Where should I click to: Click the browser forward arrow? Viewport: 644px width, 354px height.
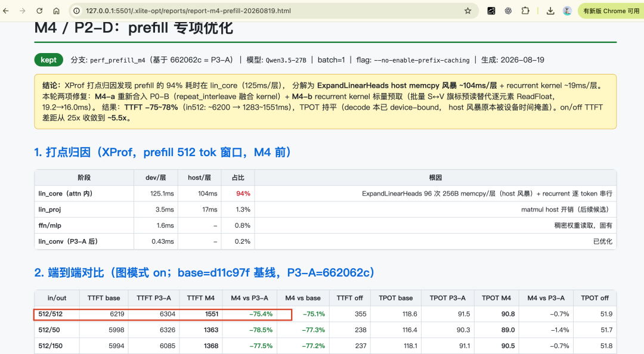click(x=22, y=11)
